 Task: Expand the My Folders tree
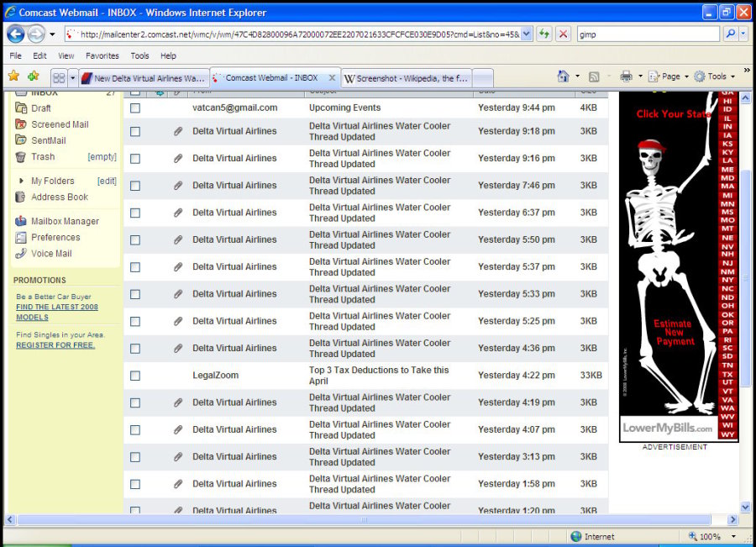pos(21,181)
